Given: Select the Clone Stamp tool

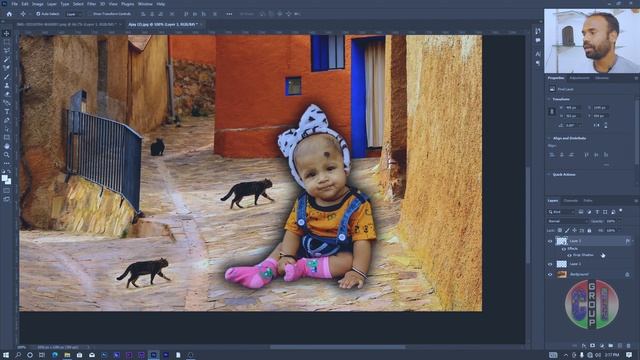Looking at the screenshot, I should (x=7, y=85).
